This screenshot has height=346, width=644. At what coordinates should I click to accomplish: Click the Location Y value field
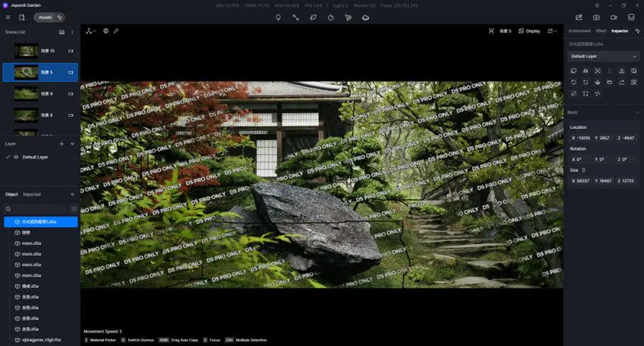tap(603, 138)
